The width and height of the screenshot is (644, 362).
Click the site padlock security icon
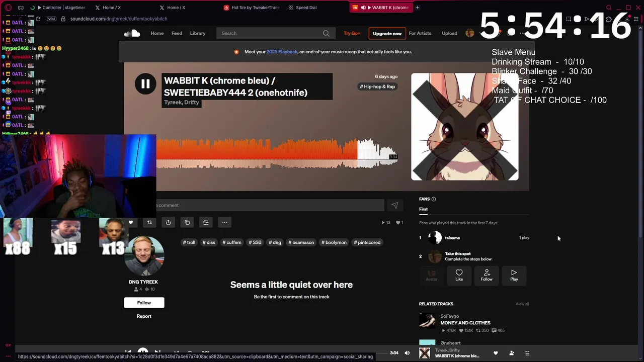pos(63,19)
